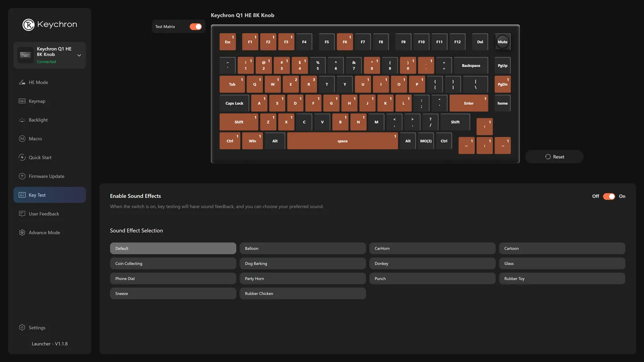The width and height of the screenshot is (644, 362).
Task: Reset the key test
Action: tap(555, 157)
